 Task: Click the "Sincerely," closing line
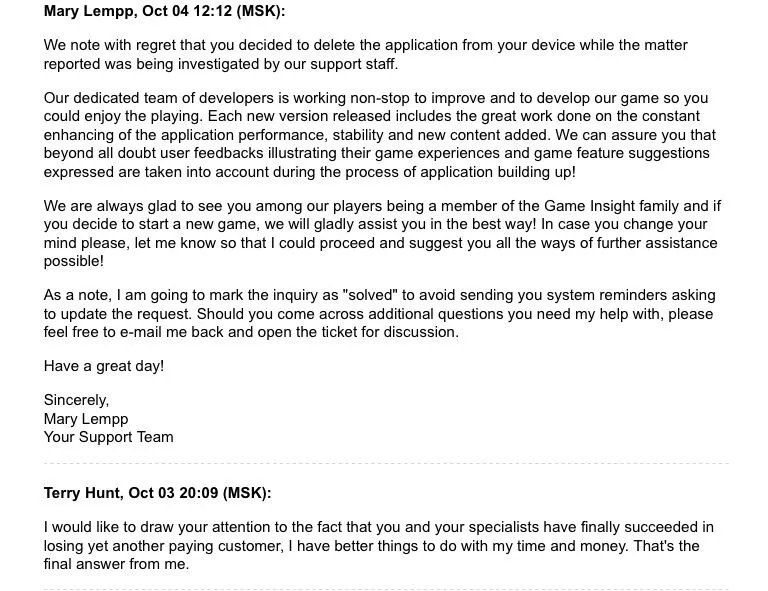tap(77, 400)
